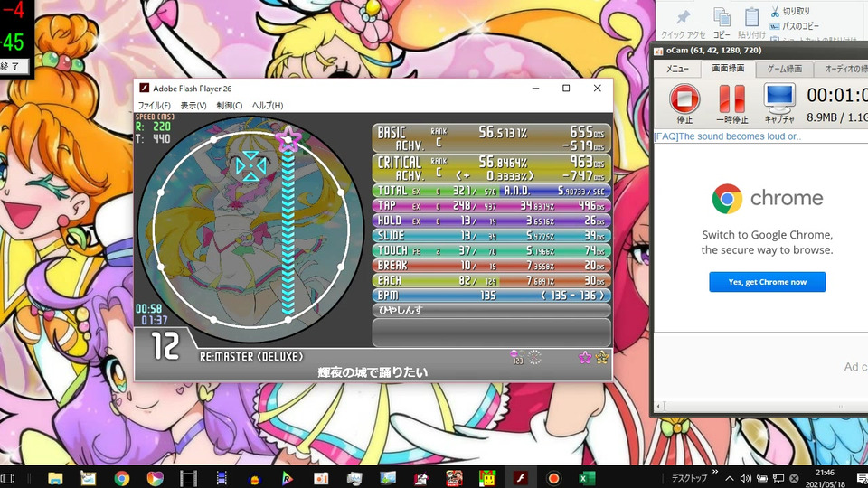
Task: Show hidden system tray icons
Action: click(x=730, y=479)
